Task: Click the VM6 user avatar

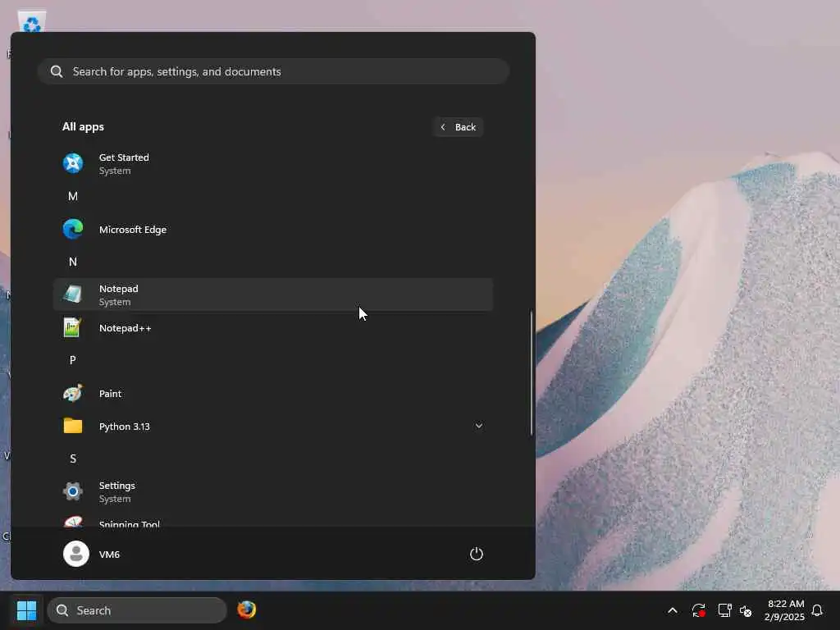Action: tap(76, 554)
